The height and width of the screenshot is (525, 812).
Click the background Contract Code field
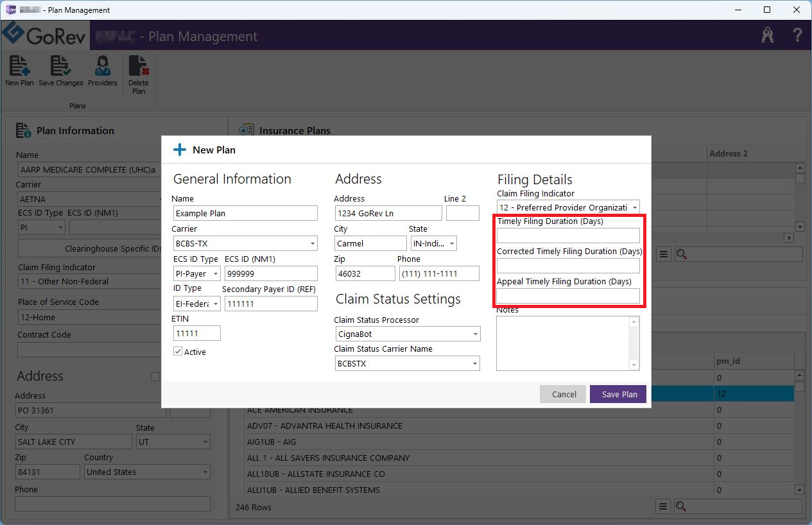(90, 350)
